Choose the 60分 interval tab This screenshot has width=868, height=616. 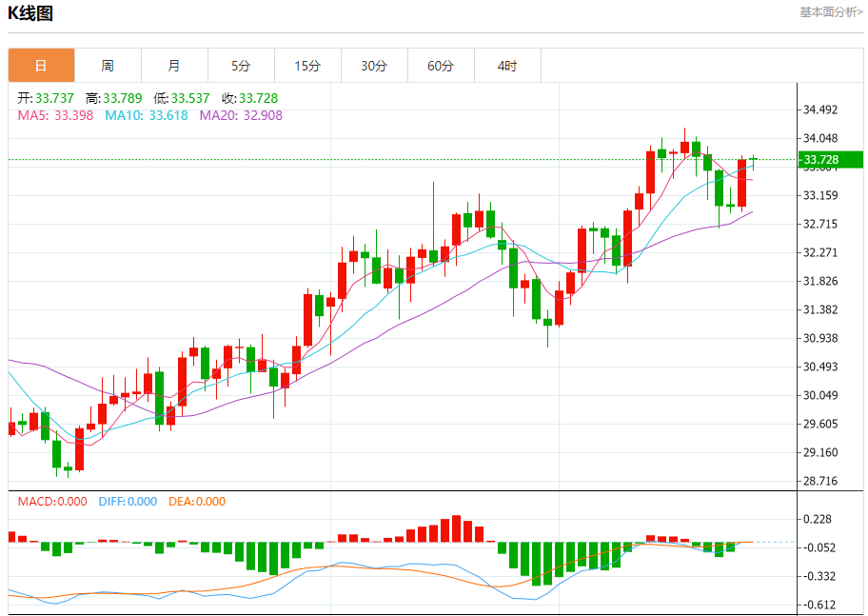click(x=441, y=66)
